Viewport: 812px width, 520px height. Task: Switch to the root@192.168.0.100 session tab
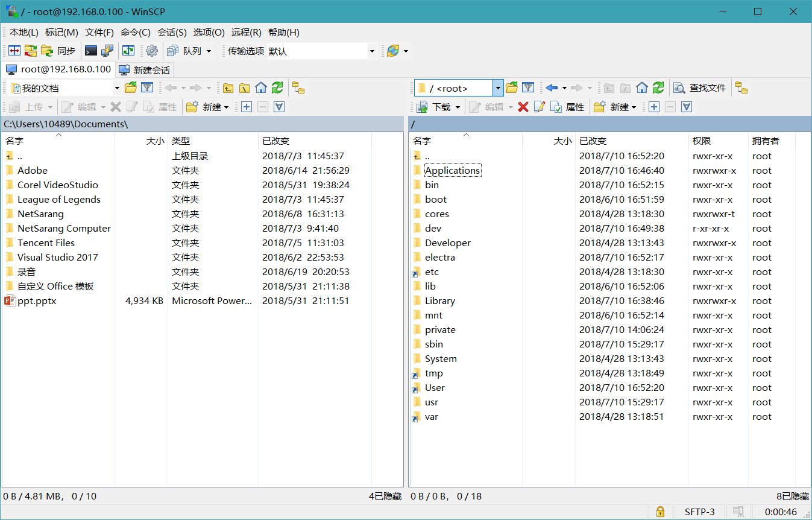click(58, 69)
